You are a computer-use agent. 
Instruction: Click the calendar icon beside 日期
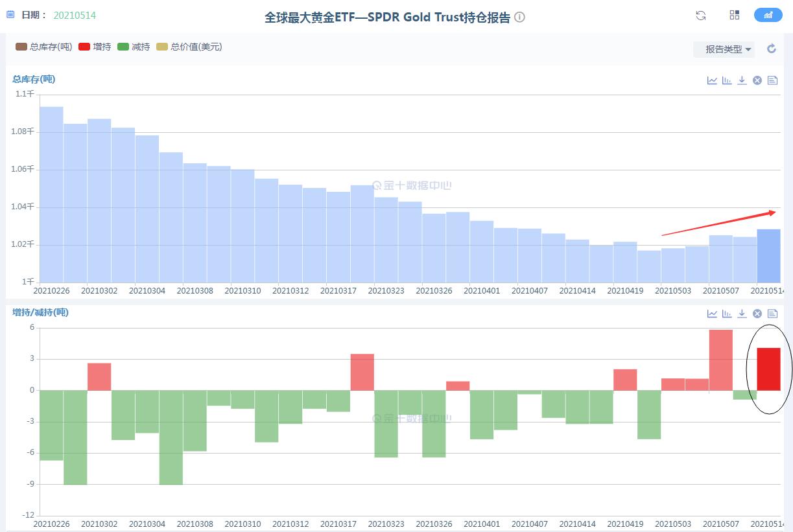pos(10,14)
